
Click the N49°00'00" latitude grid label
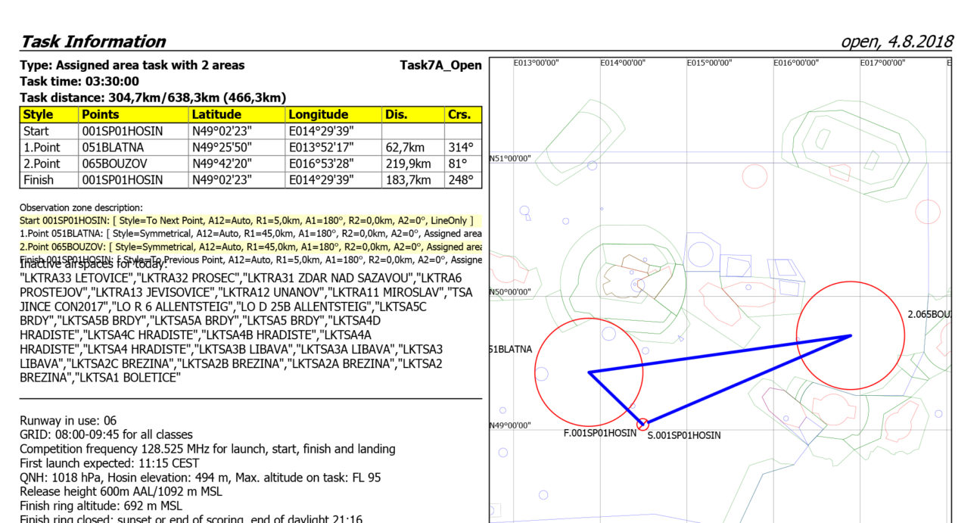point(510,425)
